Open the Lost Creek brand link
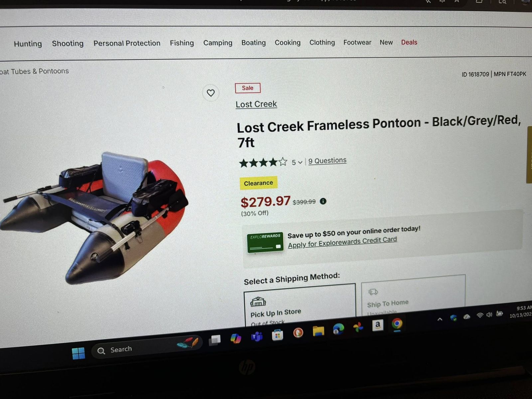 [x=256, y=104]
